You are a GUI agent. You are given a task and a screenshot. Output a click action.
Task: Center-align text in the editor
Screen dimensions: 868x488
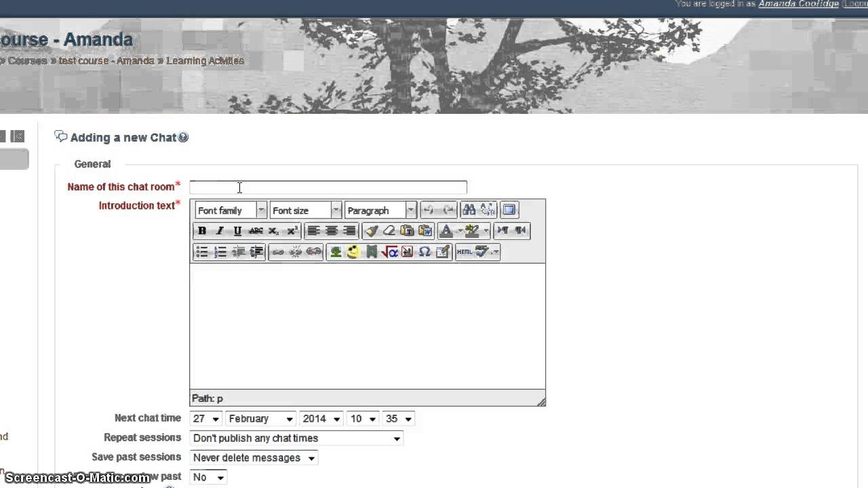[331, 231]
